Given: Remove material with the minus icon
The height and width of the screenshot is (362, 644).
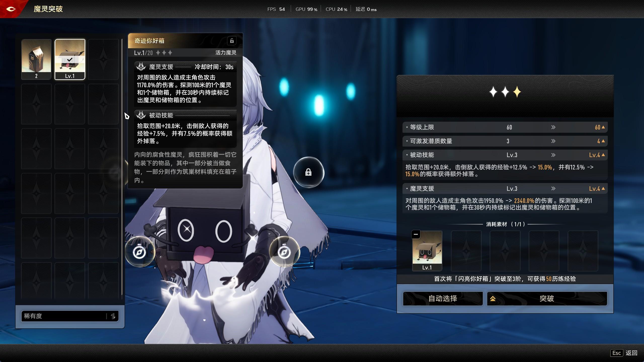Looking at the screenshot, I should coord(416,235).
